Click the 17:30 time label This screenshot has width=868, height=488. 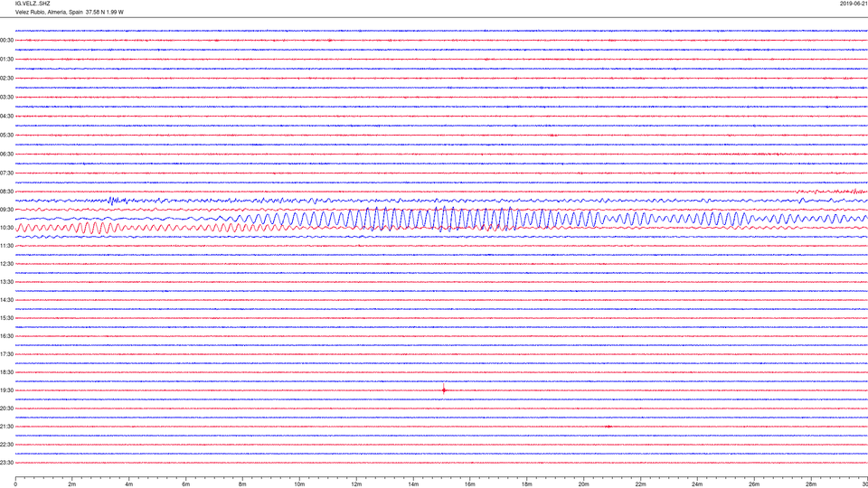[x=6, y=354]
